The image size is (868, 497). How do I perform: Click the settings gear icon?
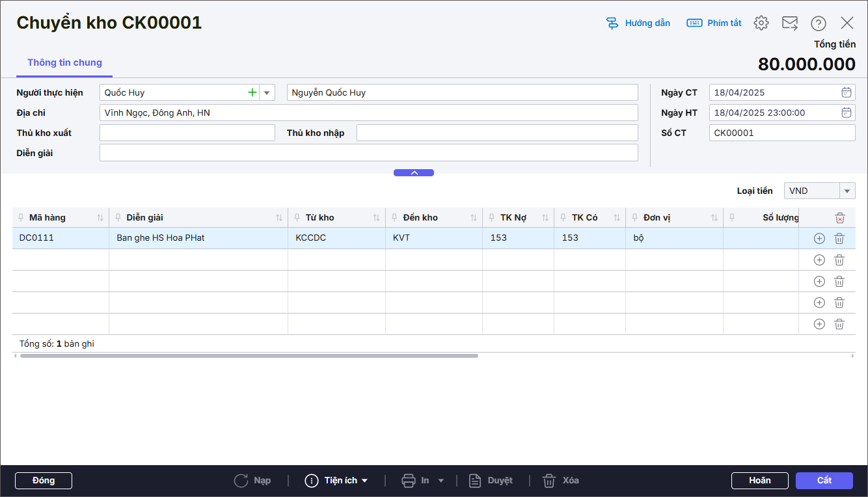tap(761, 23)
